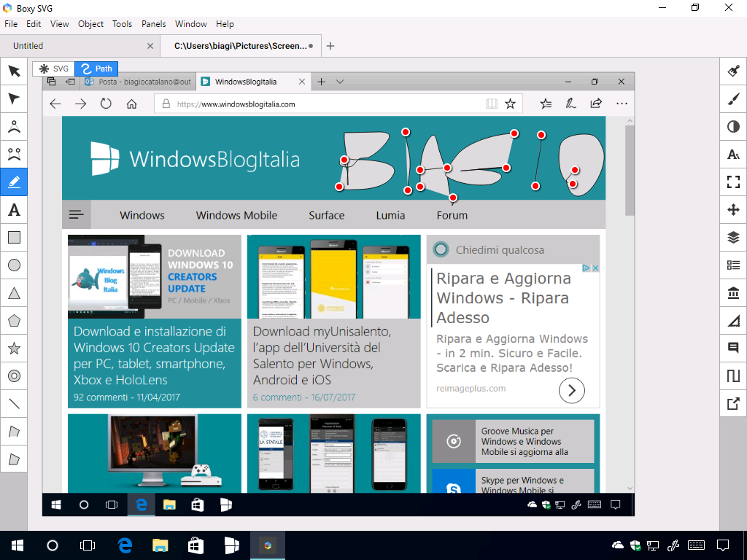
Task: Click Surface in the embedded blog navigation
Action: click(x=327, y=215)
